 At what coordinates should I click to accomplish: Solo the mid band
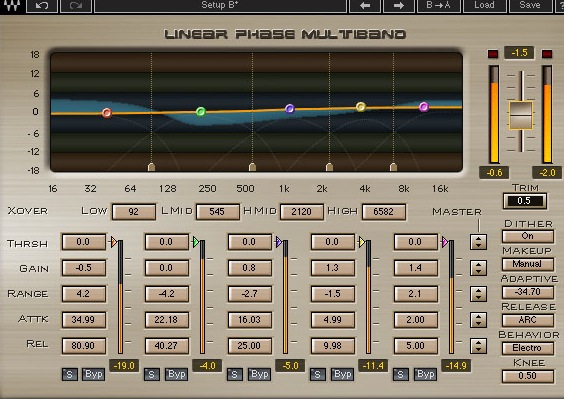235,375
